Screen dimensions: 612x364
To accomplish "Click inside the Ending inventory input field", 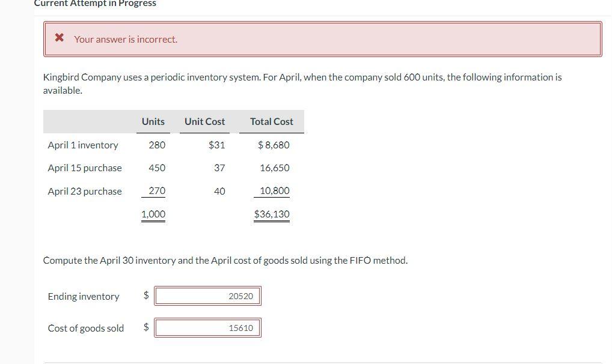I will click(x=207, y=296).
